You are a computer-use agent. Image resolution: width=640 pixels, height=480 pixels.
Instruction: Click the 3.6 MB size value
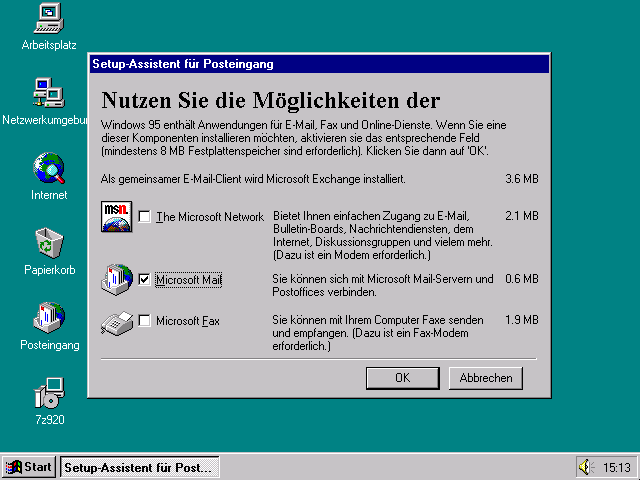[x=522, y=179]
